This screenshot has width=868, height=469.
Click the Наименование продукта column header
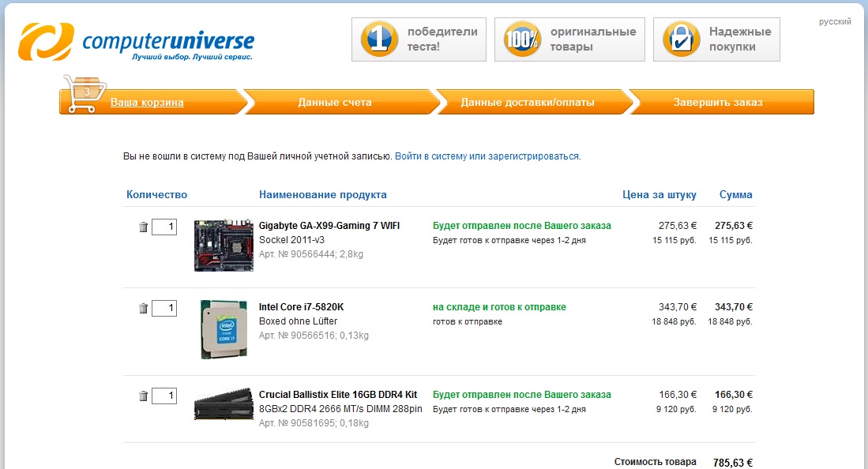point(323,194)
